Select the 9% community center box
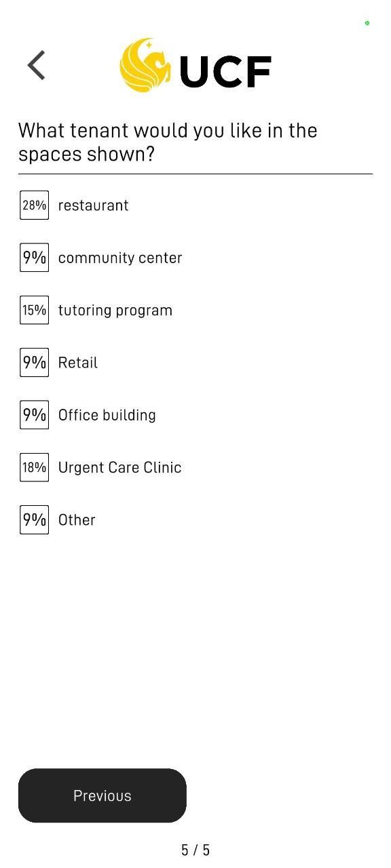 [x=34, y=258]
